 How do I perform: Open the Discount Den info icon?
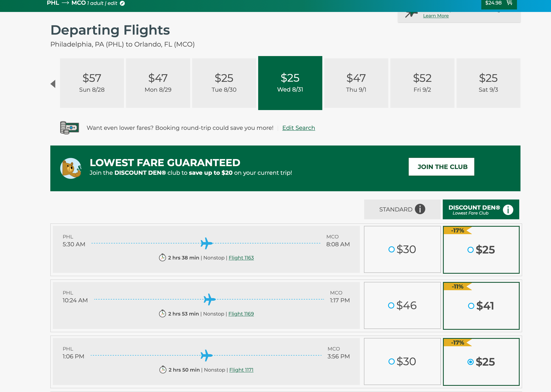508,210
